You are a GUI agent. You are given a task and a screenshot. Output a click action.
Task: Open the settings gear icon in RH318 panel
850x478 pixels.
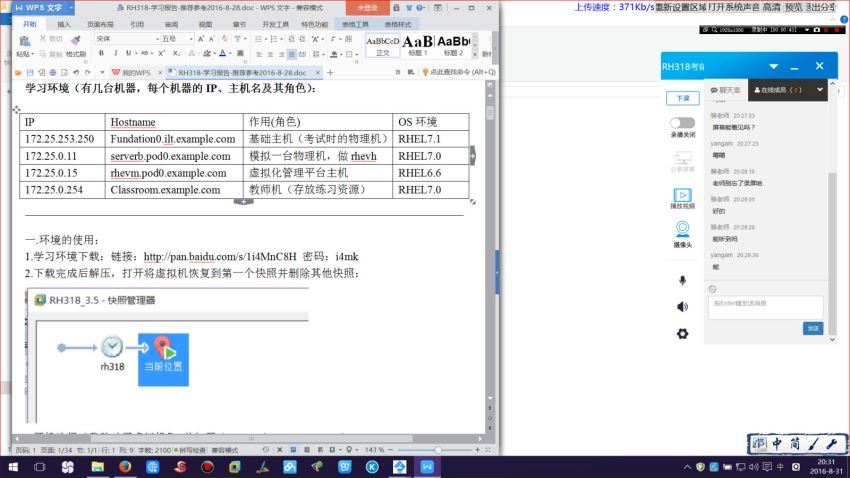(x=682, y=333)
